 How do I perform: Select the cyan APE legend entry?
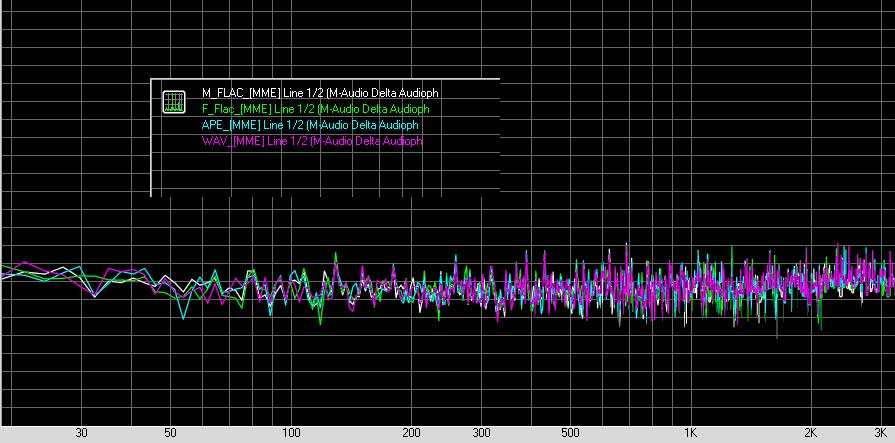pos(310,124)
